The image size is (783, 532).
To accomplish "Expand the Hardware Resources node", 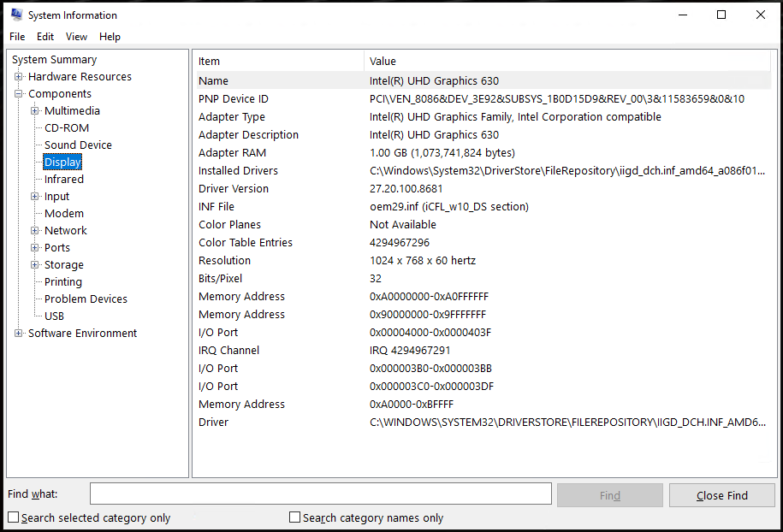I will (x=19, y=76).
